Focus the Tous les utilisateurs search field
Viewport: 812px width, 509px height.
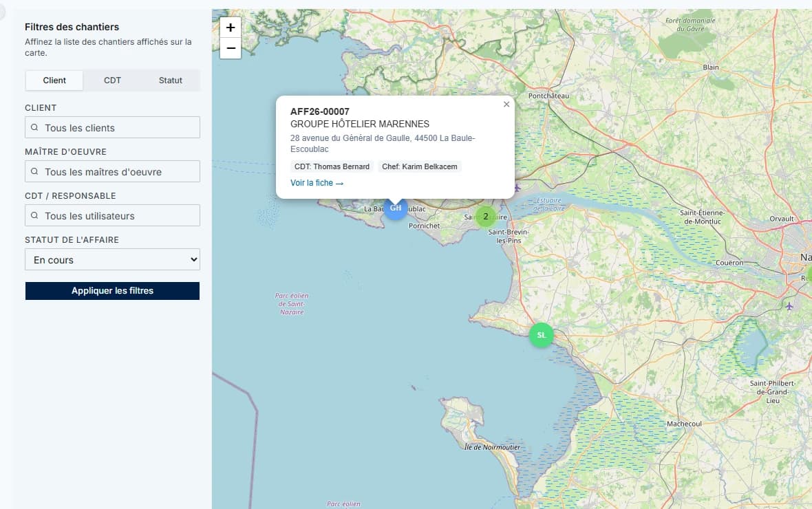(x=112, y=215)
